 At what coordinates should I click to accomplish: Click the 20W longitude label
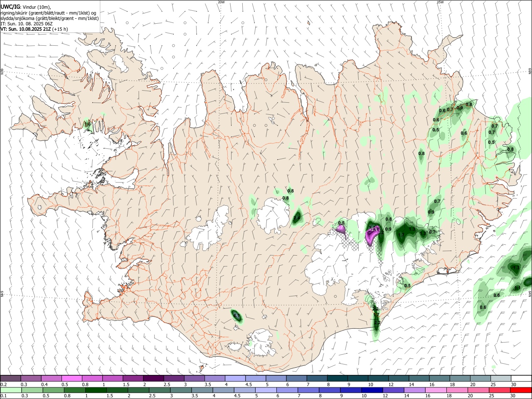[x=221, y=2]
